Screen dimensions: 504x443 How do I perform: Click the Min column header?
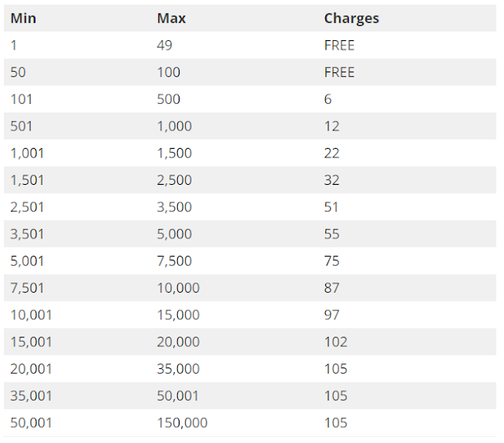(x=23, y=18)
